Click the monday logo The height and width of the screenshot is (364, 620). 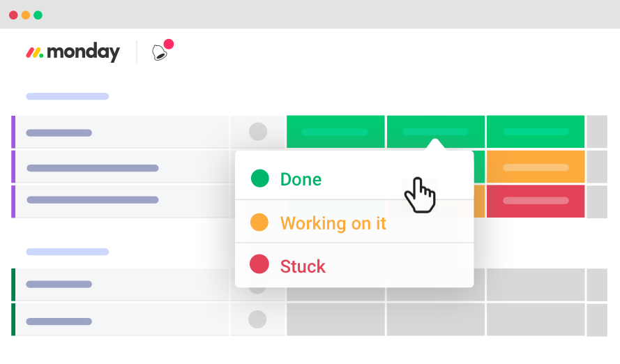(73, 52)
